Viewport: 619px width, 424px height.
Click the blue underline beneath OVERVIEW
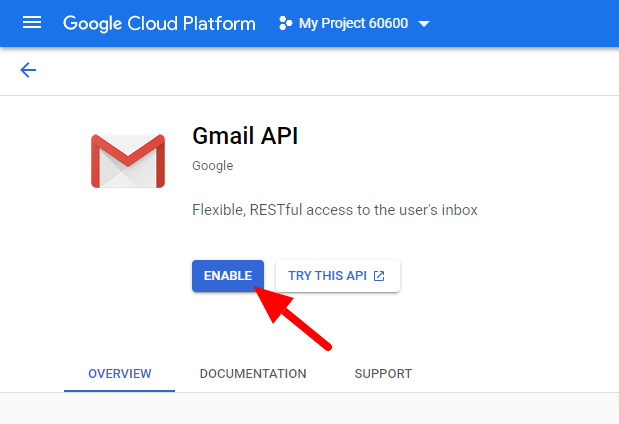(x=120, y=391)
